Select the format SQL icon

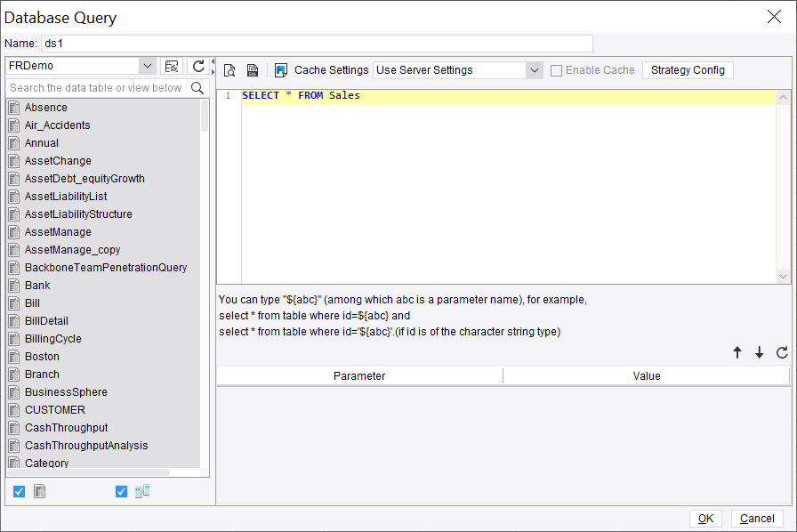tap(250, 69)
